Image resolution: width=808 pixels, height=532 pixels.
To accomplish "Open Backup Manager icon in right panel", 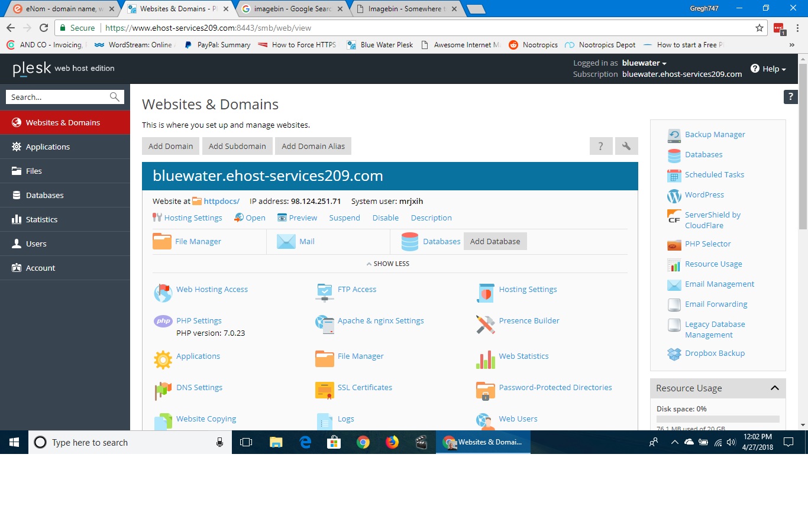I will [x=674, y=135].
